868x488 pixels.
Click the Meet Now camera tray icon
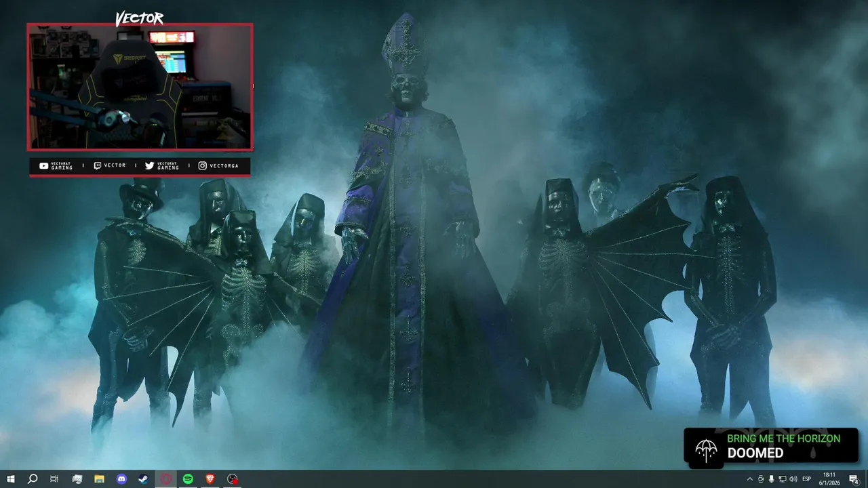pyautogui.click(x=760, y=479)
